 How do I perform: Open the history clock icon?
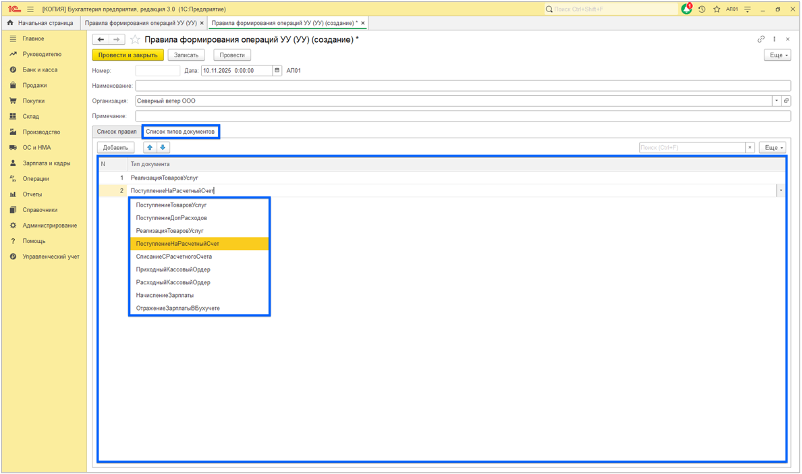(x=701, y=8)
